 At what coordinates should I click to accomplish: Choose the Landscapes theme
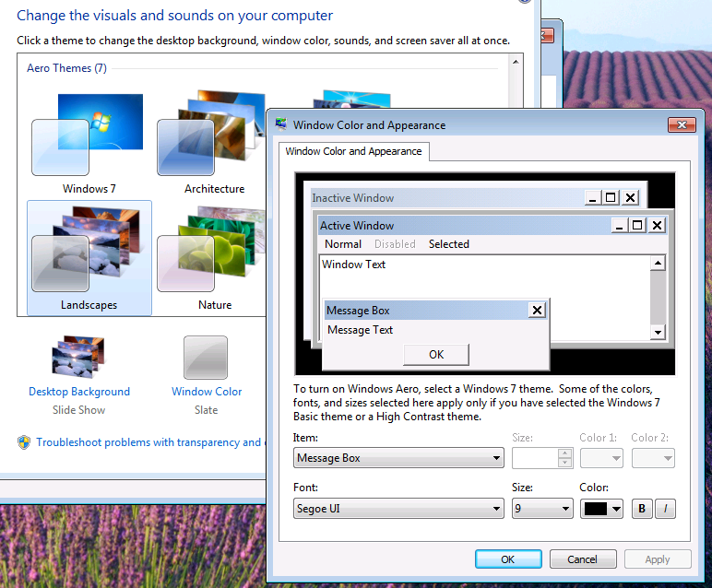[x=89, y=257]
